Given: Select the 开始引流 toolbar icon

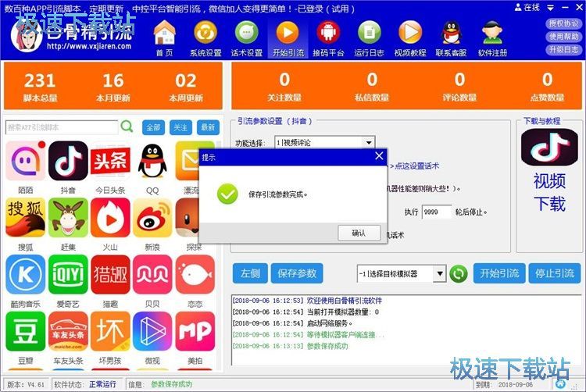Looking at the screenshot, I should pyautogui.click(x=288, y=39).
